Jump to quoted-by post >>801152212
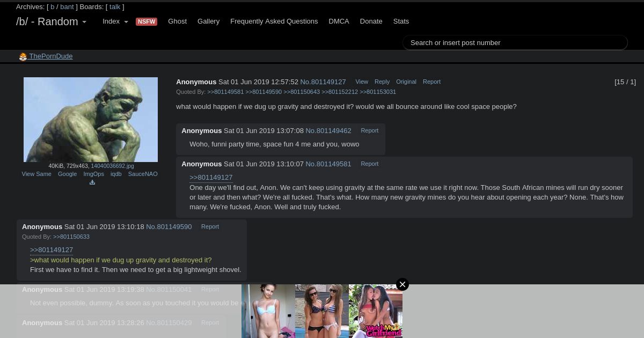This screenshot has height=338, width=644. [x=340, y=92]
